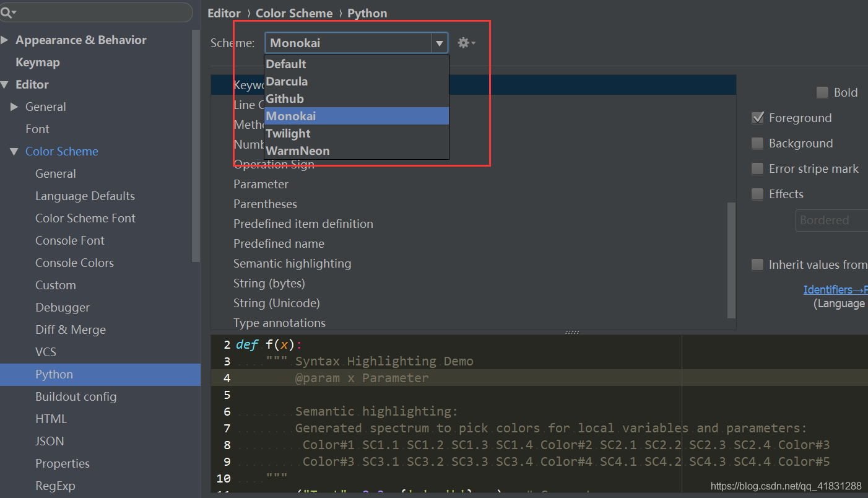Toggle Inherit values from checkbox
The height and width of the screenshot is (498, 868).
[x=757, y=264]
